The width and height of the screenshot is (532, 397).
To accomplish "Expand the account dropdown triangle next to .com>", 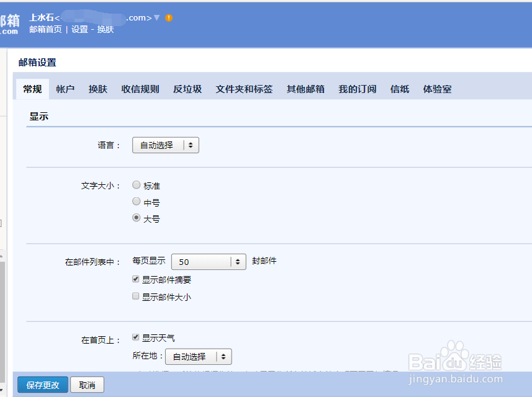I will click(156, 17).
